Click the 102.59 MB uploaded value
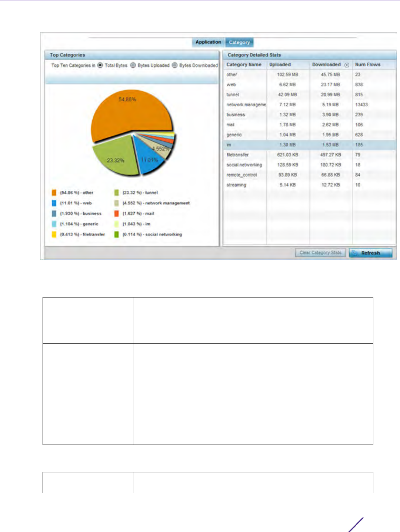The image size is (400, 532). click(x=287, y=74)
